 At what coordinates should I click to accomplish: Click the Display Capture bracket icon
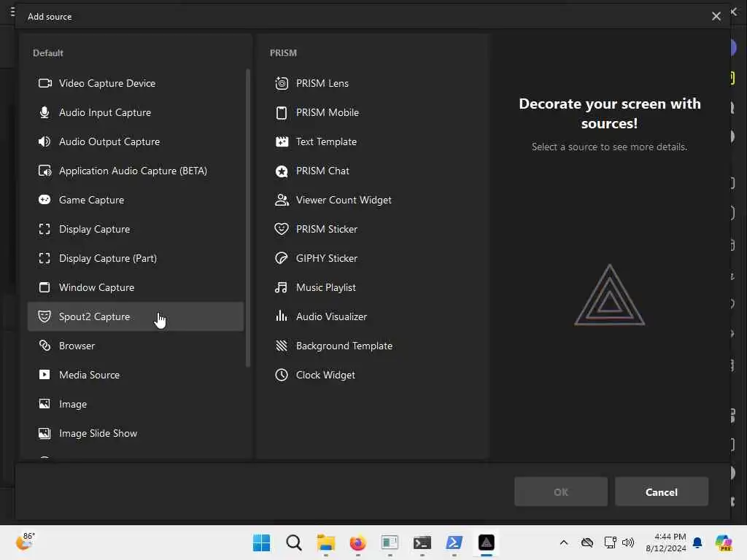(44, 229)
